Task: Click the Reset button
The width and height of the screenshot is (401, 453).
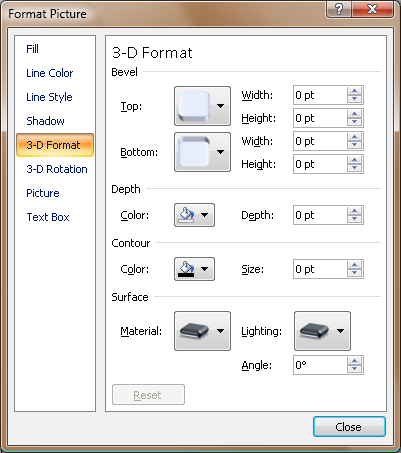Action: click(x=148, y=395)
